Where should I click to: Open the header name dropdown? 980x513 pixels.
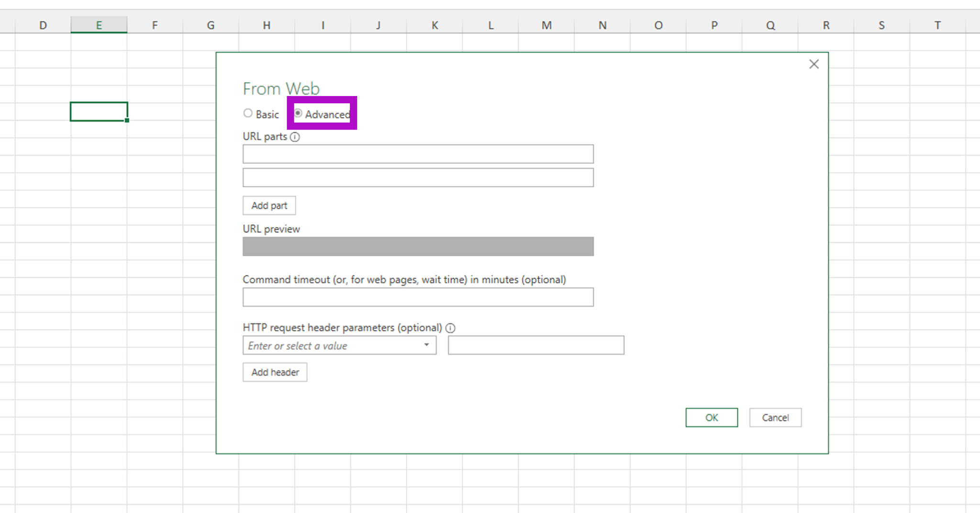426,345
